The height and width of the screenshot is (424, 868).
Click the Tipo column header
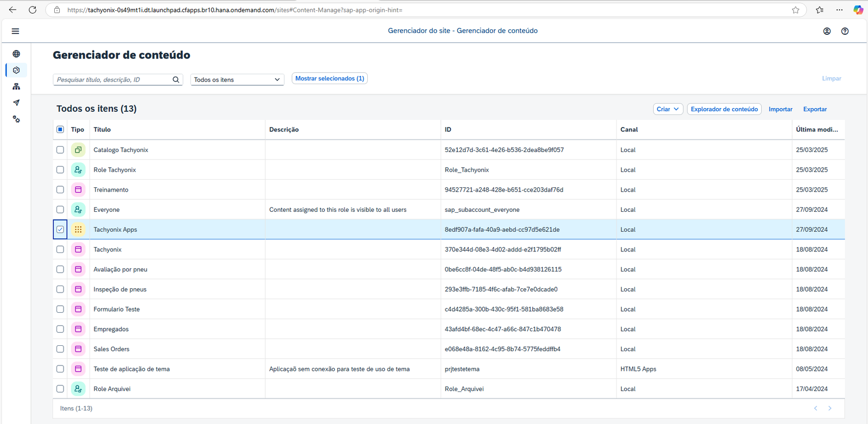click(x=78, y=129)
